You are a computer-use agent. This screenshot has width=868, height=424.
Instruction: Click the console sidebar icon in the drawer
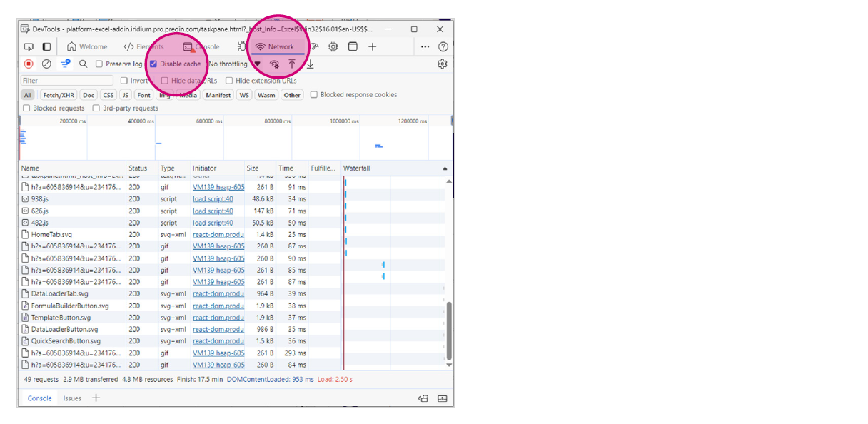(x=423, y=398)
